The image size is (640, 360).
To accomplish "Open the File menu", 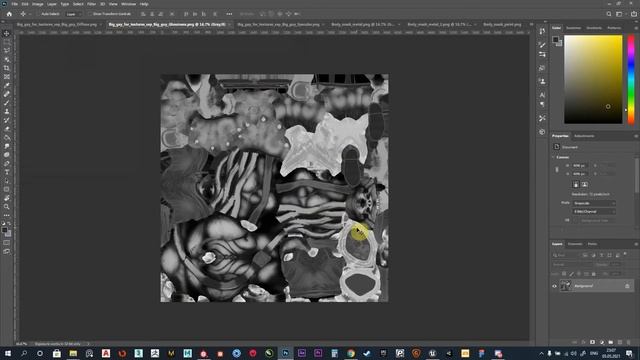I will 15,4.
